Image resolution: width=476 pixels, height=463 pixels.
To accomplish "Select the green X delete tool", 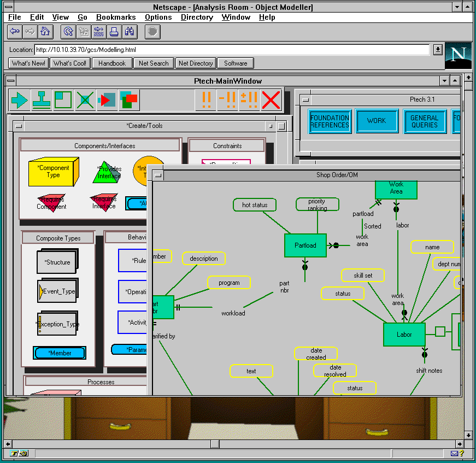I will pyautogui.click(x=84, y=100).
